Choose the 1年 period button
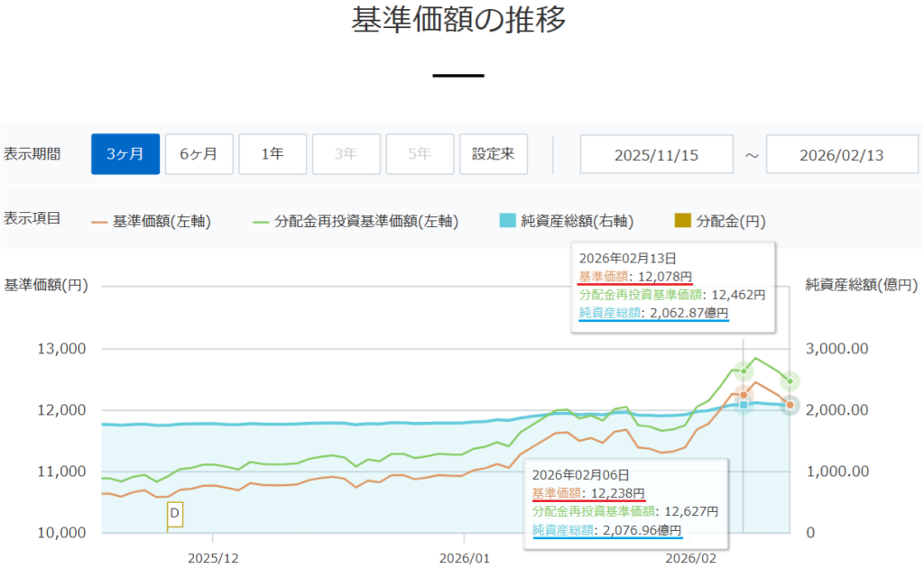This screenshot has height=568, width=924. click(x=273, y=154)
